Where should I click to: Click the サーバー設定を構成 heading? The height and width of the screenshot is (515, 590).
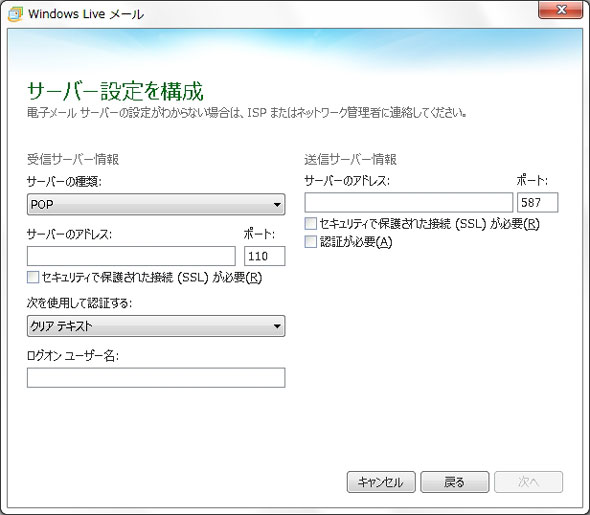tap(116, 91)
